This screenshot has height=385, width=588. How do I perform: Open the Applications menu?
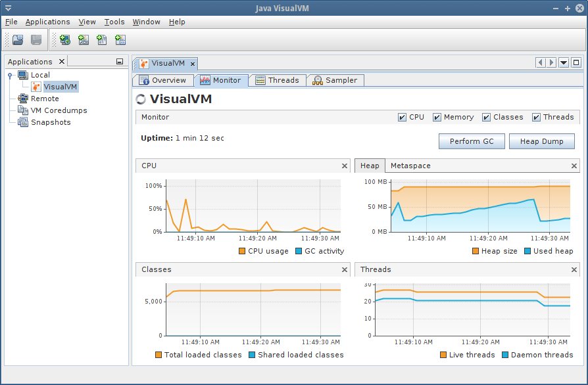[47, 22]
